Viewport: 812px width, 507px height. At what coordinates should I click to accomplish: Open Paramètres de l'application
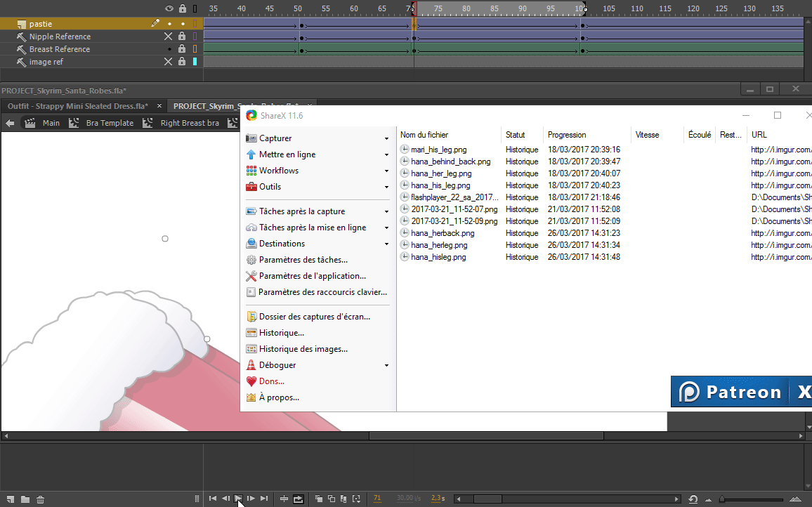point(312,276)
